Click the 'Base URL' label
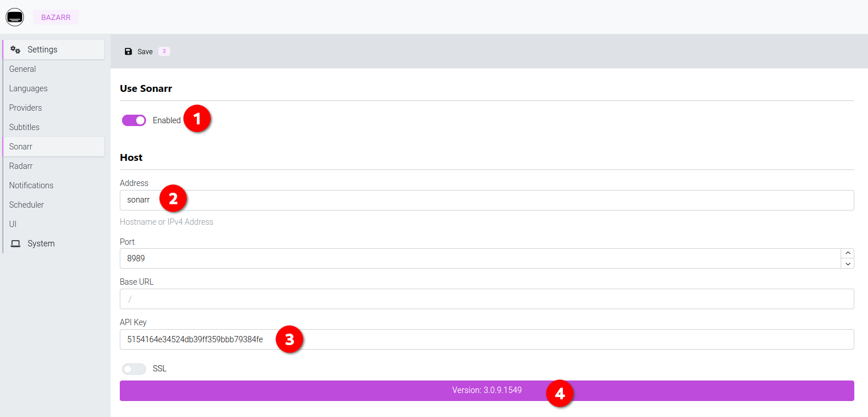Image resolution: width=868 pixels, height=417 pixels. (x=137, y=282)
